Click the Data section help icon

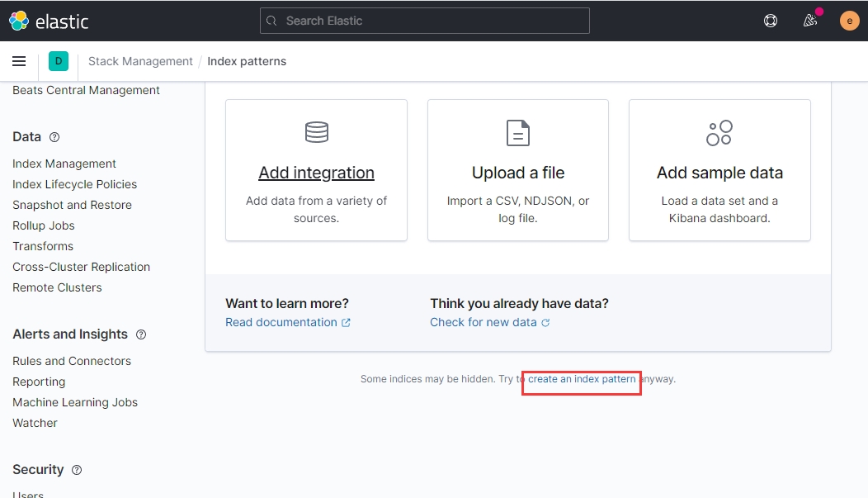[54, 137]
